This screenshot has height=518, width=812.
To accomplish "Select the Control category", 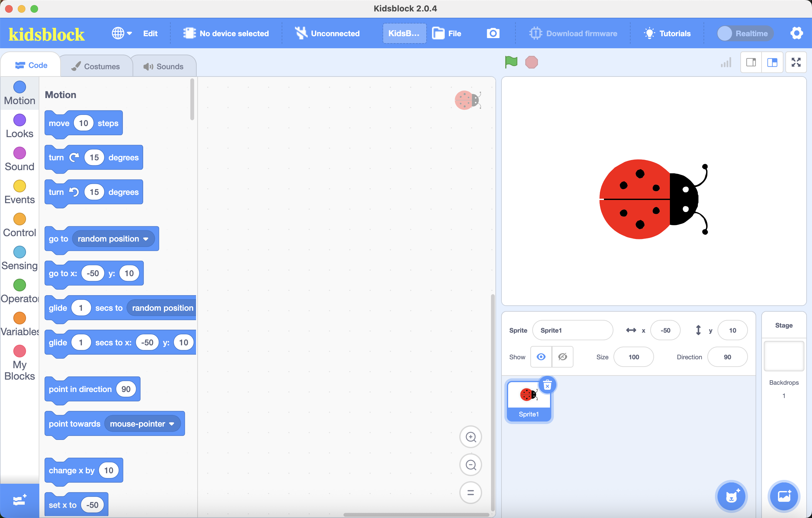I will tap(20, 225).
